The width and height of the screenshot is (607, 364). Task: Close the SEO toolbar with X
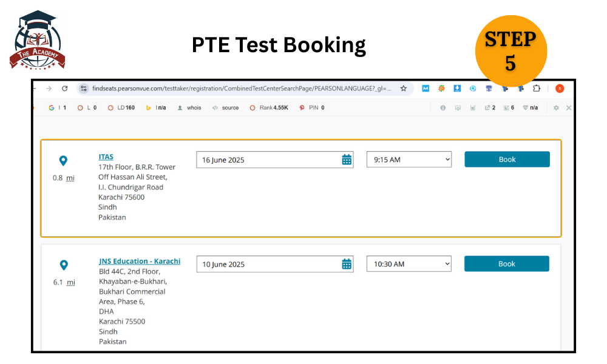click(x=569, y=108)
